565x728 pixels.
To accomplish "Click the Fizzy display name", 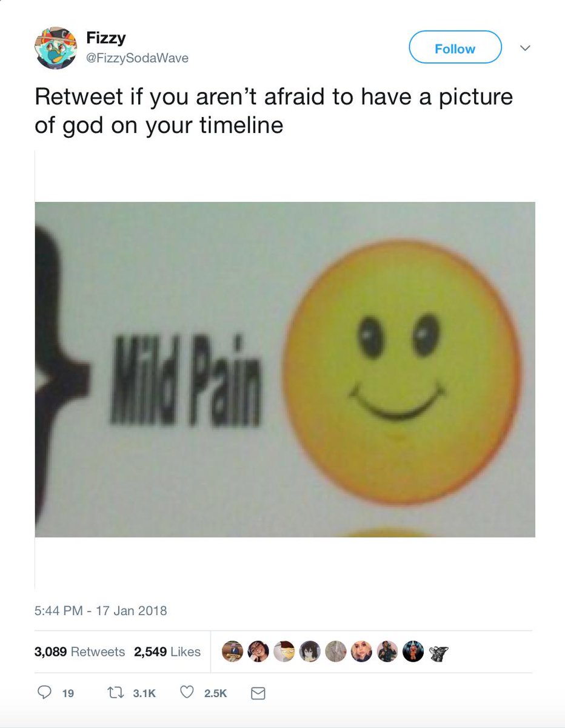I will pyautogui.click(x=106, y=38).
